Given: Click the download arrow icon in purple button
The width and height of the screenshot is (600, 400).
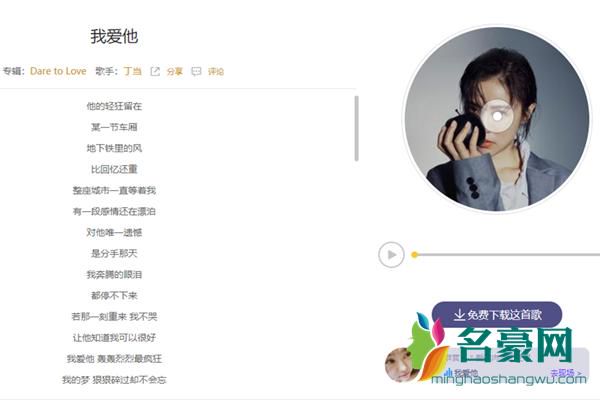Looking at the screenshot, I should (x=459, y=315).
